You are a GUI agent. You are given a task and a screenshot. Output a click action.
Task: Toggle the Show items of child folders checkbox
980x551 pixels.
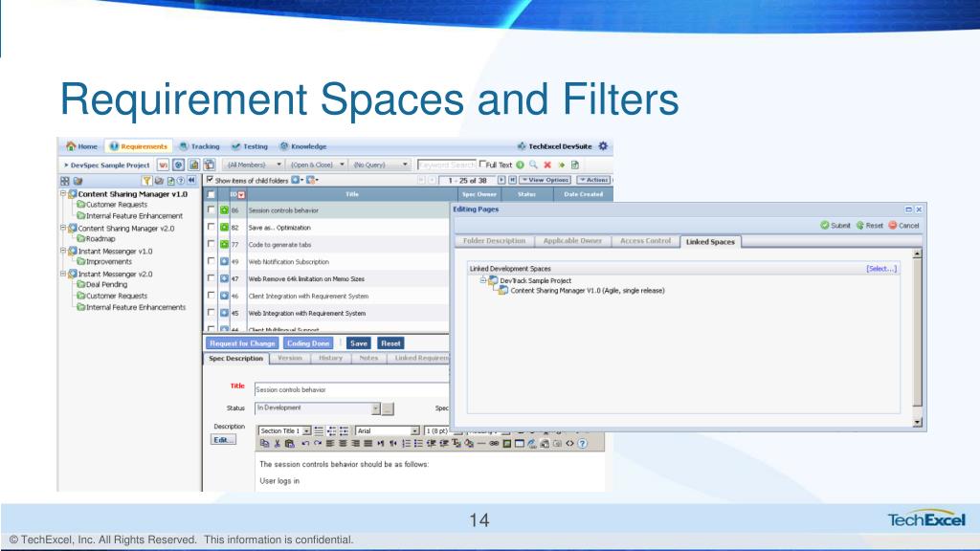point(210,180)
